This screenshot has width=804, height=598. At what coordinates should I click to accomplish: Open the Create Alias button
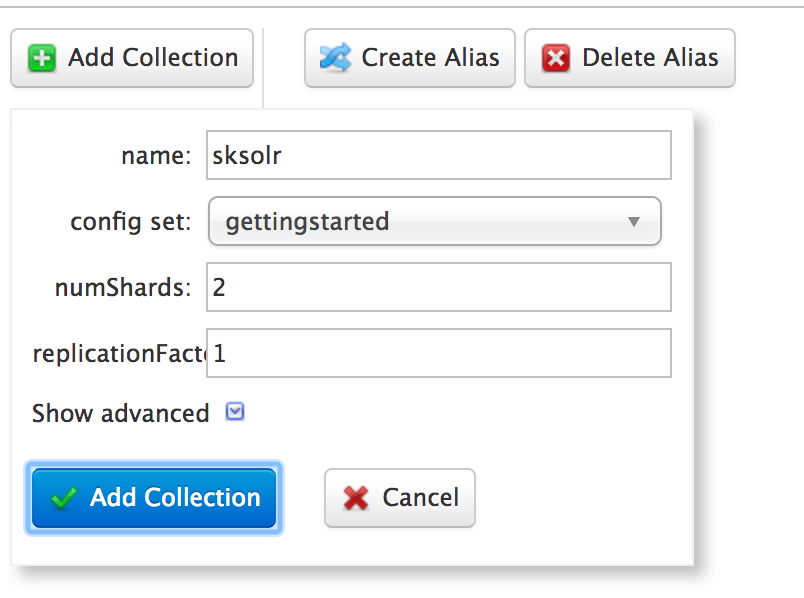tap(410, 58)
